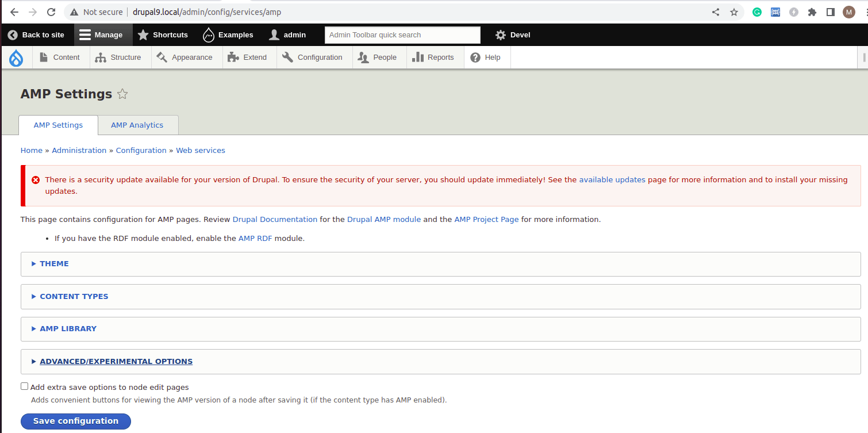This screenshot has height=433, width=868.
Task: Open the Shortcuts toolbar item
Action: coord(163,35)
